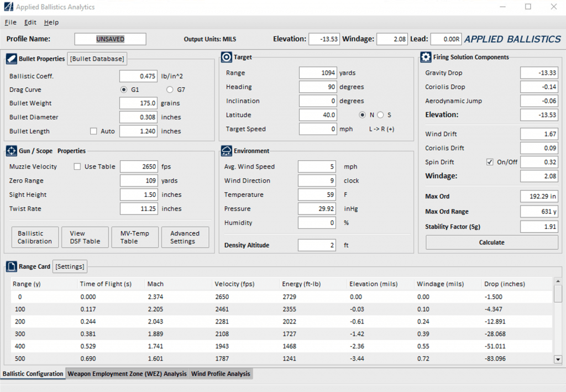This screenshot has height=392, width=566.
Task: Click the Target Speed field
Action: (x=318, y=129)
